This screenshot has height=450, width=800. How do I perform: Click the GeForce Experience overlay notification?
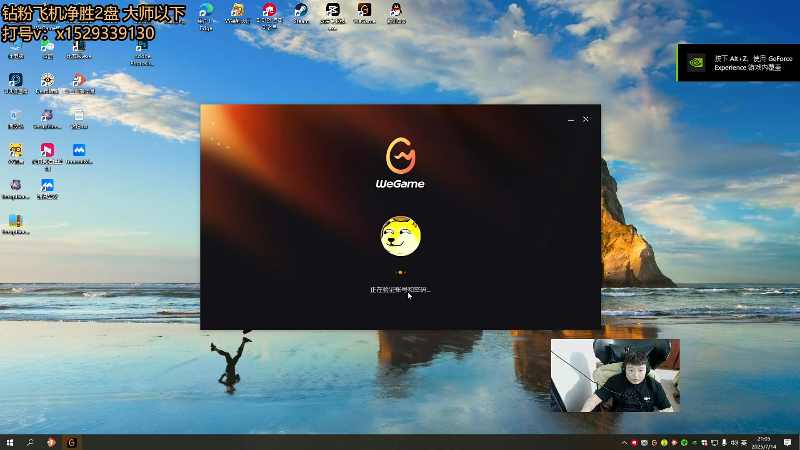coord(738,63)
